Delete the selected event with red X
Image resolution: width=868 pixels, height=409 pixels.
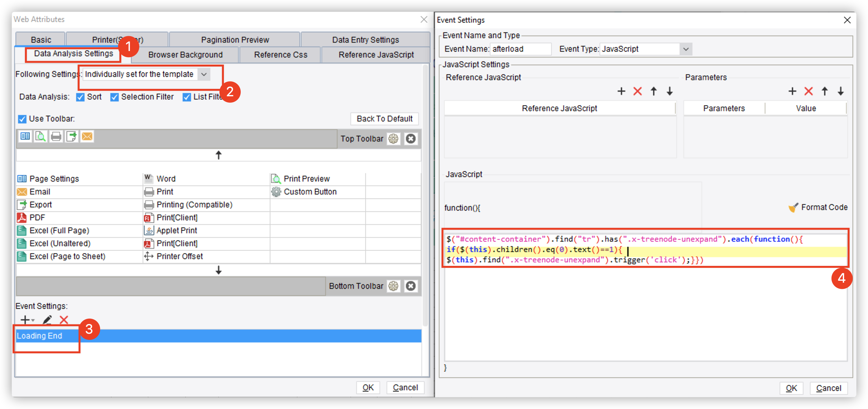click(x=64, y=320)
